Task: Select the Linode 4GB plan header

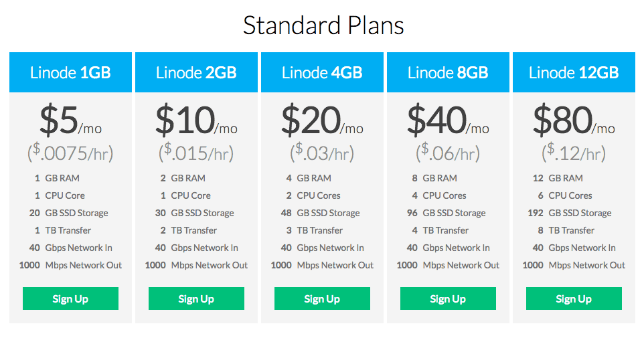Action: [322, 72]
